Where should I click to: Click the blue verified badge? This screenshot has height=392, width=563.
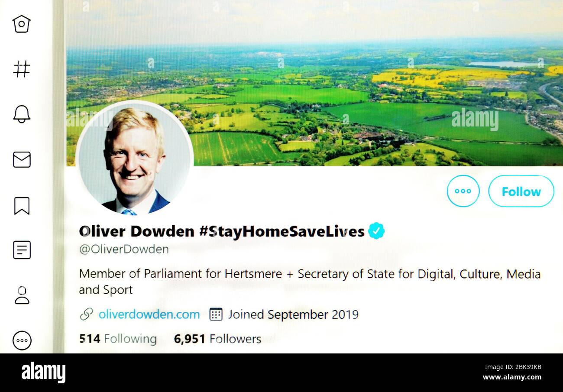pos(376,231)
